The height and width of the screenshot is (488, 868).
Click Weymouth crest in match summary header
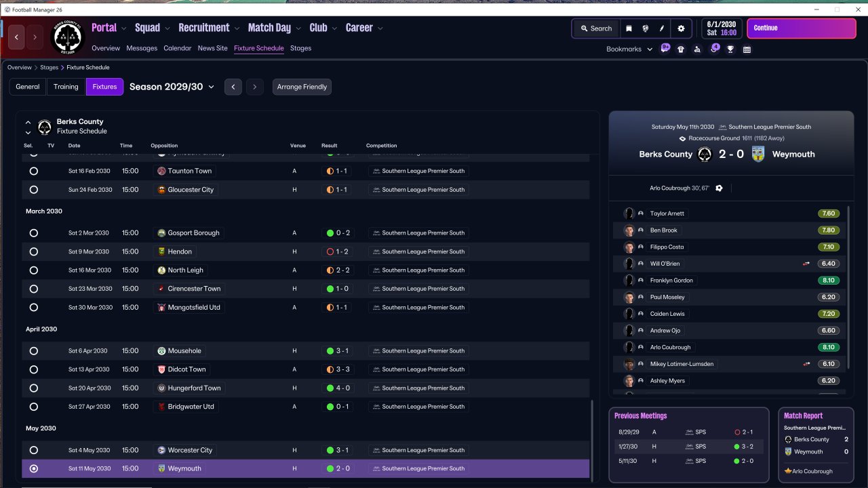(758, 154)
